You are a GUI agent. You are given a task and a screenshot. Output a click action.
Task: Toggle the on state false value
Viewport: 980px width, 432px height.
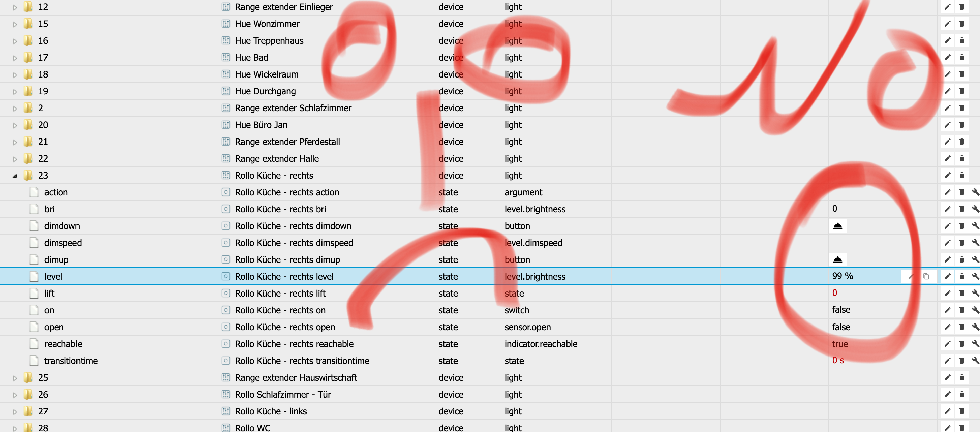(841, 310)
